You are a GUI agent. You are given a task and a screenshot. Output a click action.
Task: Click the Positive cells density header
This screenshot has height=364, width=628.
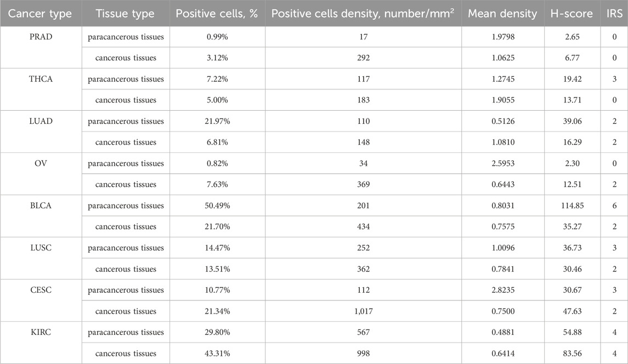[x=363, y=14]
